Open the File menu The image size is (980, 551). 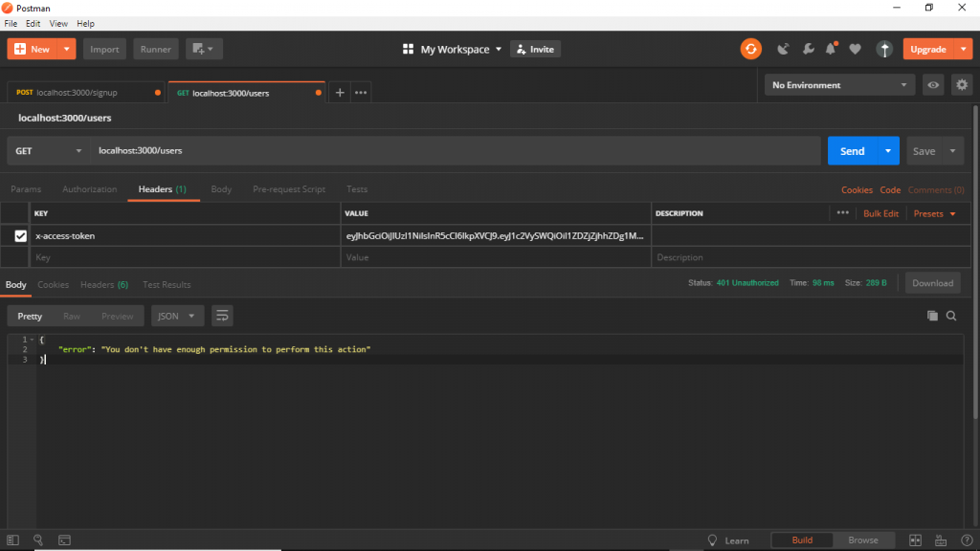pyautogui.click(x=11, y=23)
